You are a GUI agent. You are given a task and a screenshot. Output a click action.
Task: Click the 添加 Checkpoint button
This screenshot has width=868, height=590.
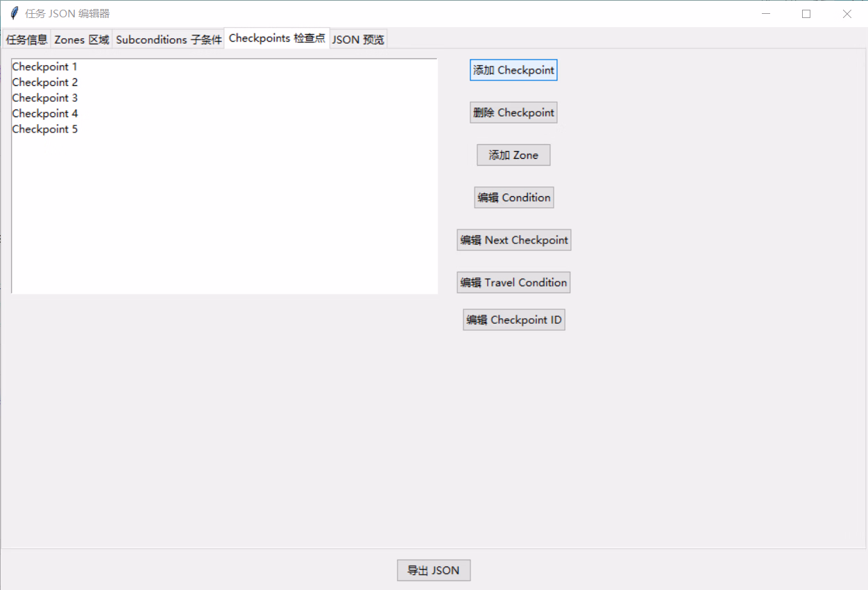(x=513, y=70)
